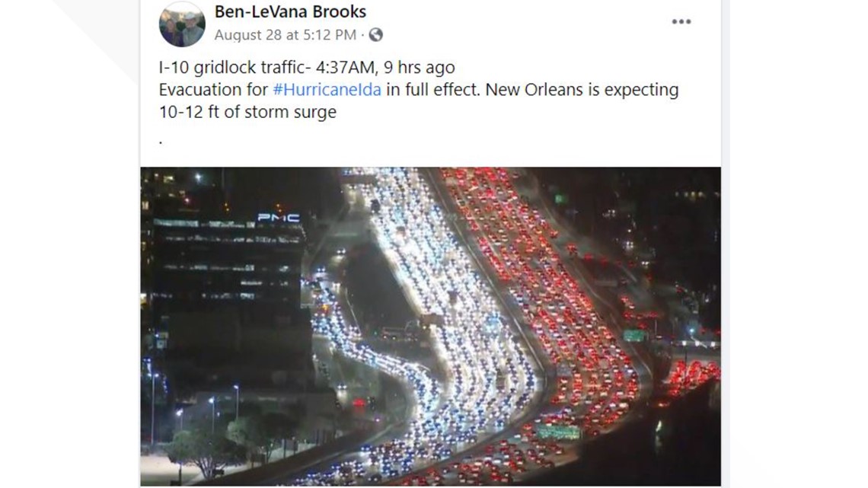The height and width of the screenshot is (488, 868).
Task: Open the three-dot post options menu
Action: (681, 21)
